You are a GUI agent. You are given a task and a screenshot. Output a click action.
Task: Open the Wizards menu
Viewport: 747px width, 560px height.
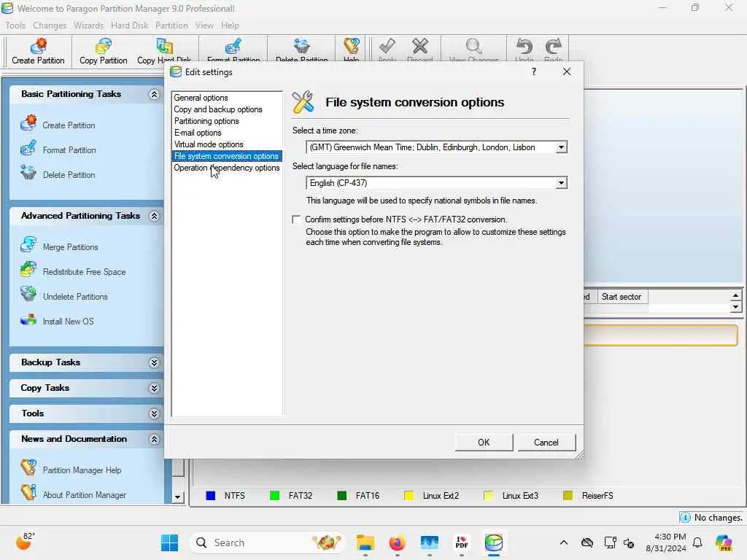[x=88, y=26]
